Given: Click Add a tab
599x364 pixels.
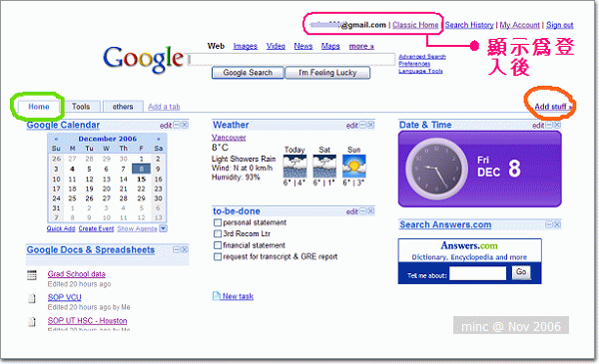Looking at the screenshot, I should [x=164, y=107].
